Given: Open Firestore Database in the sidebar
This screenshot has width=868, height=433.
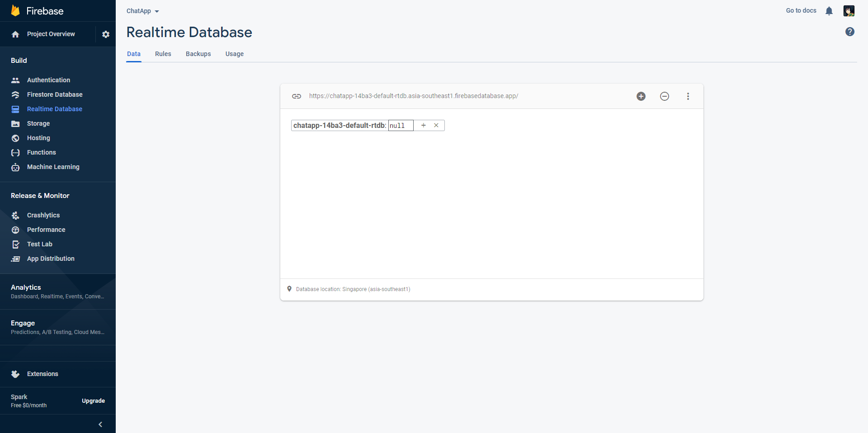Looking at the screenshot, I should pyautogui.click(x=55, y=94).
